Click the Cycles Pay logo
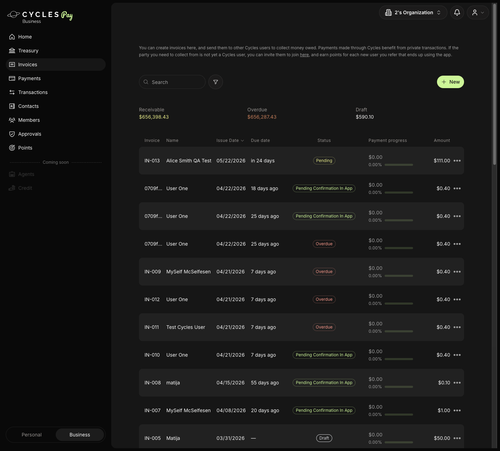The width and height of the screenshot is (500, 451). click(40, 16)
